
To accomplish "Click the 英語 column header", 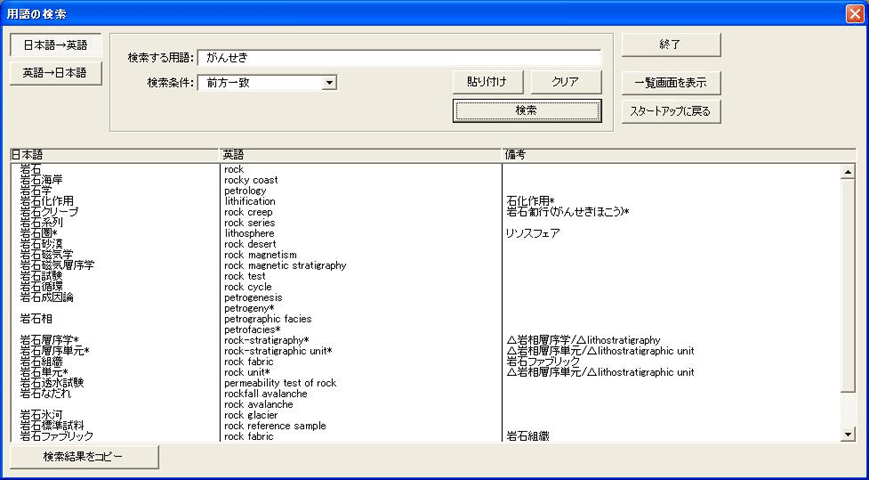I will (x=359, y=155).
